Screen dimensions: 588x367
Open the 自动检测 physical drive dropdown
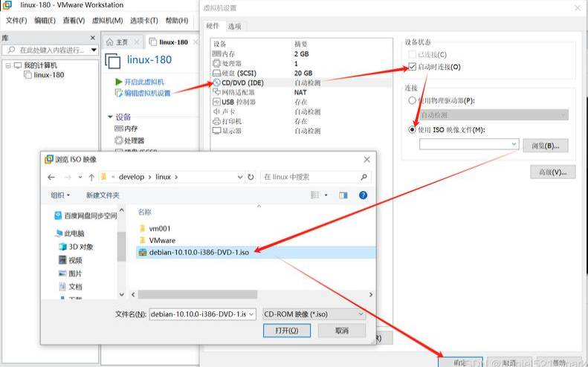tap(494, 115)
